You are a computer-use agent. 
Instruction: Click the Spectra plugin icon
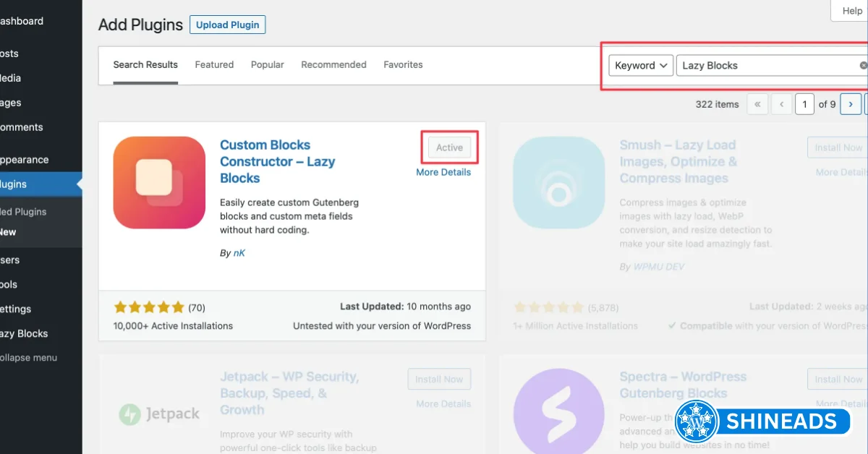(x=558, y=411)
